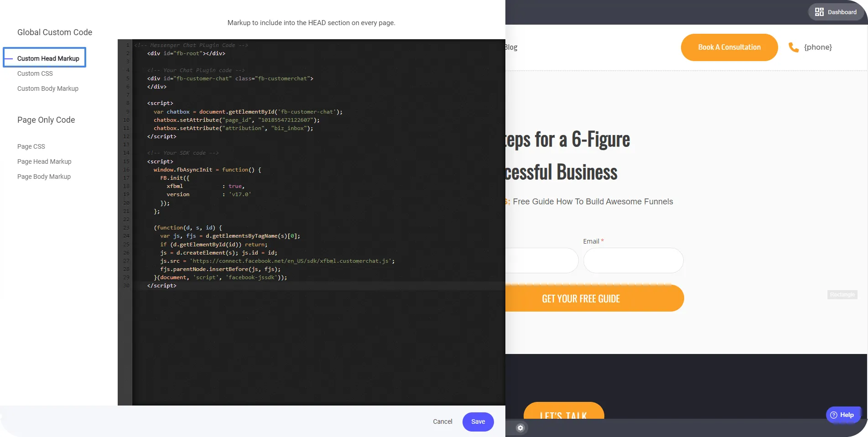
Task: Click the blue Help button
Action: [843, 415]
